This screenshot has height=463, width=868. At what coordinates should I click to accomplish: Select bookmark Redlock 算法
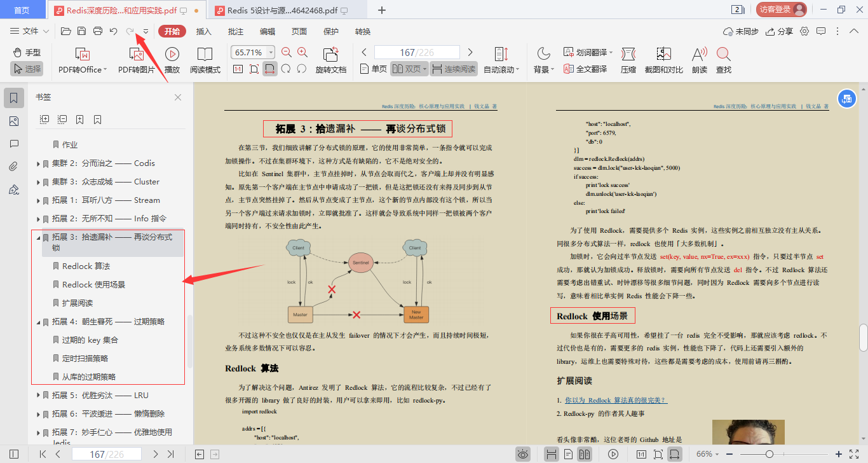[x=86, y=266]
